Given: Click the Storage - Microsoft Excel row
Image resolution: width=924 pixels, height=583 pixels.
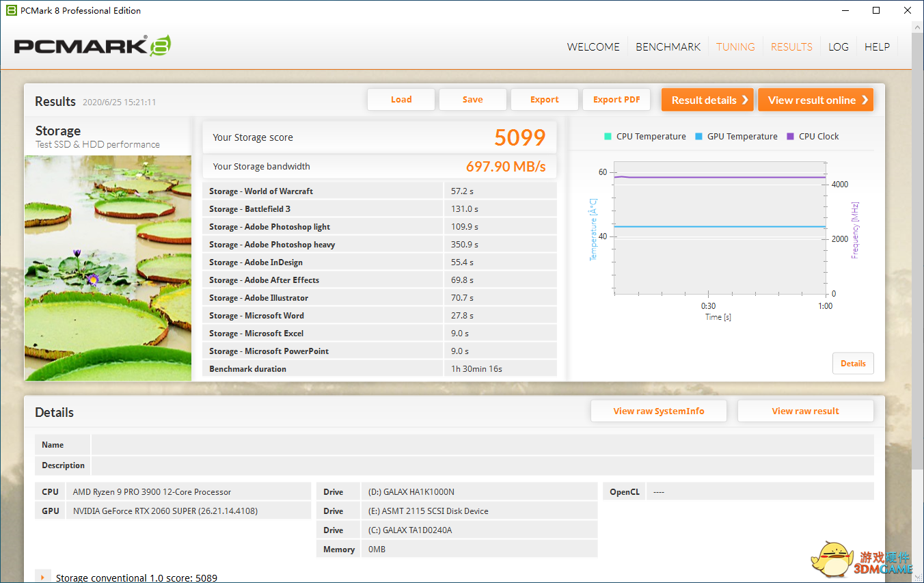Looking at the screenshot, I should point(380,334).
